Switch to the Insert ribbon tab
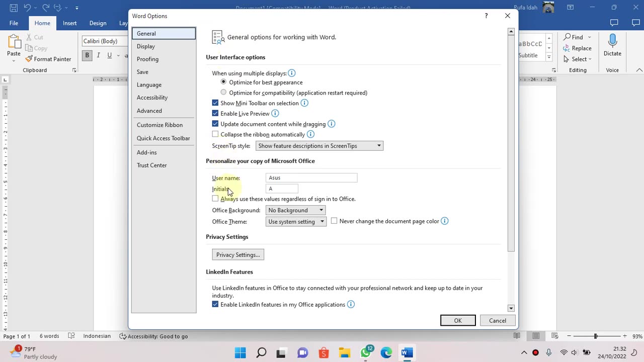The image size is (644, 362). tap(70, 23)
